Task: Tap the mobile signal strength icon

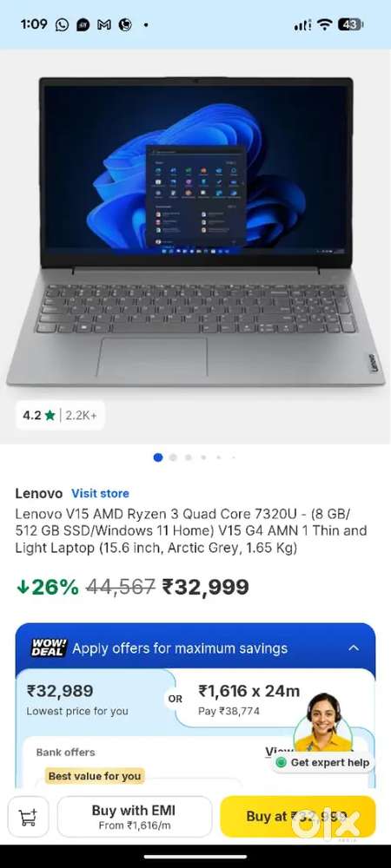Action: point(302,25)
